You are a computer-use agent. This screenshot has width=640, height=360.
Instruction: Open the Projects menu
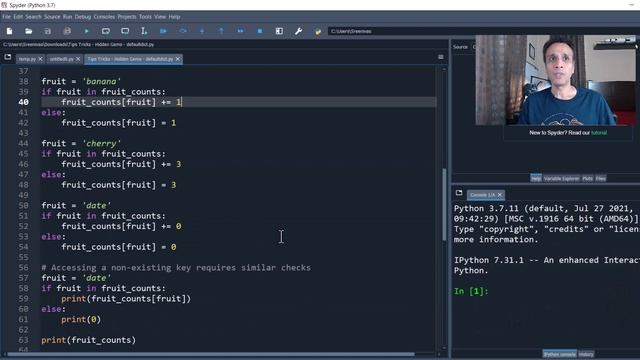pos(127,17)
